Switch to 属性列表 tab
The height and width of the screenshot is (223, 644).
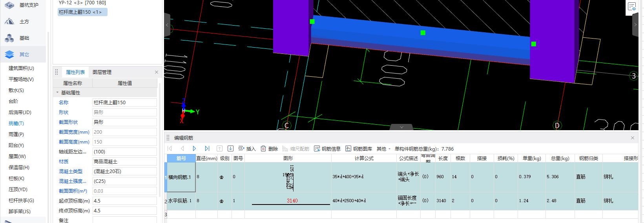point(75,72)
